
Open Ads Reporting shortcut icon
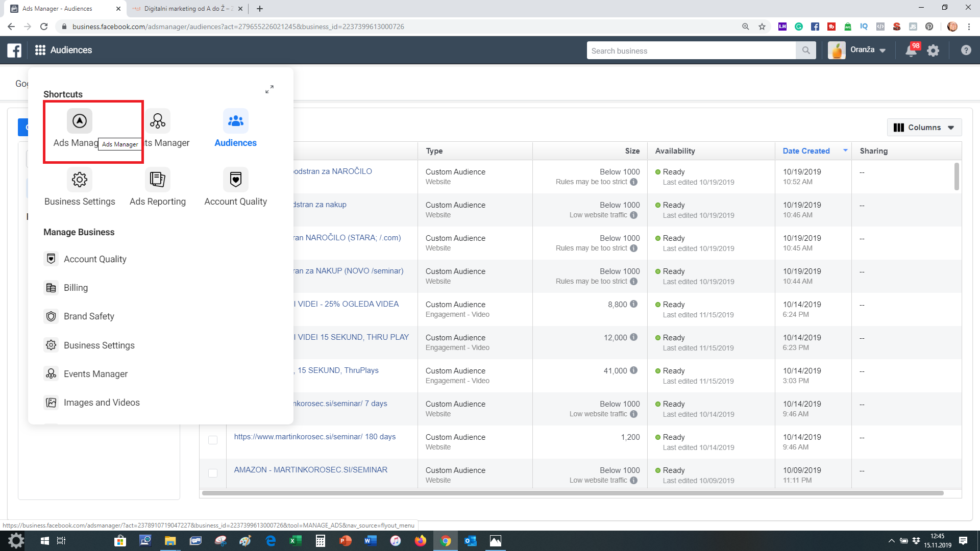click(158, 180)
